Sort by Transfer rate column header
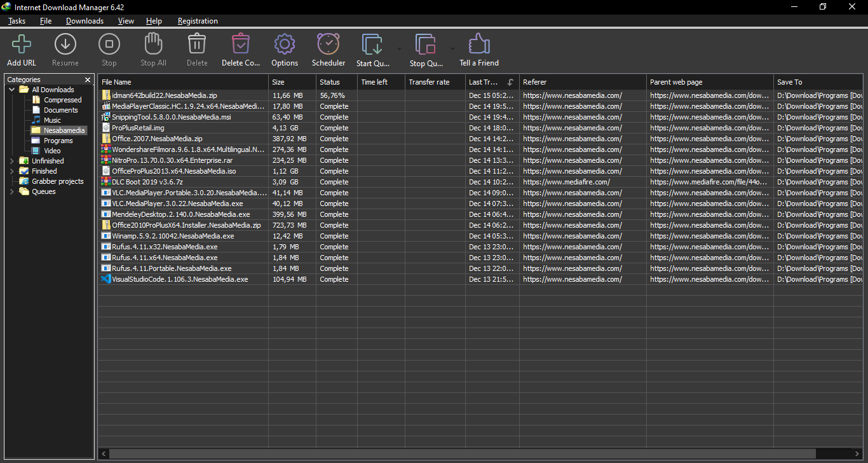The image size is (868, 463). click(x=435, y=82)
